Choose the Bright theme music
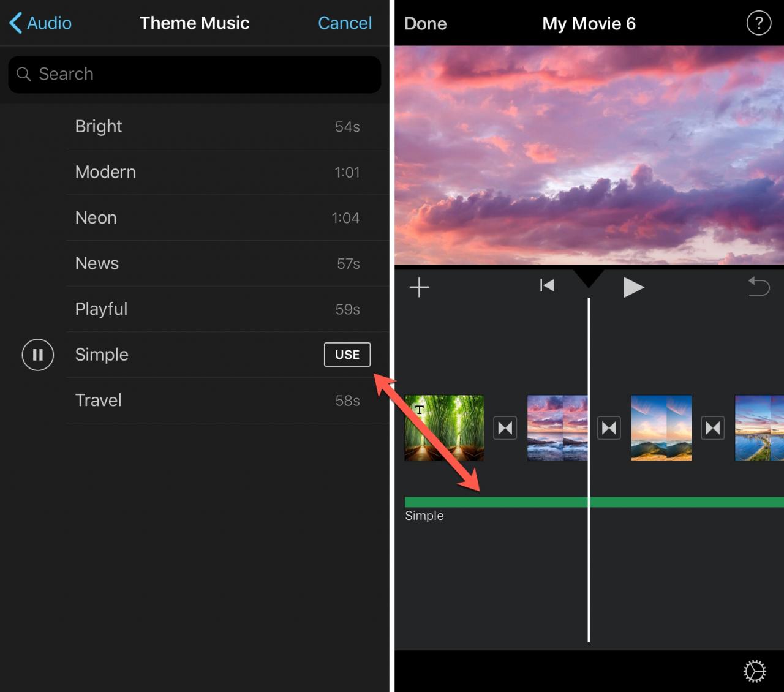The width and height of the screenshot is (784, 692). coord(227,127)
